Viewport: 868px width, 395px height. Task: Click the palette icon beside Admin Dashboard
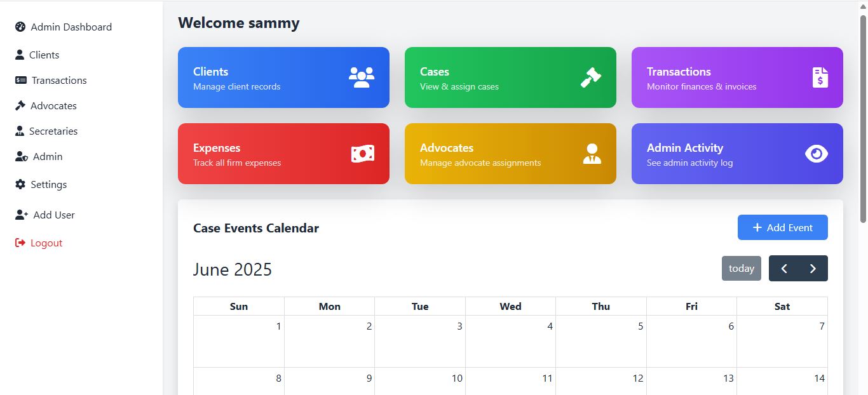20,27
